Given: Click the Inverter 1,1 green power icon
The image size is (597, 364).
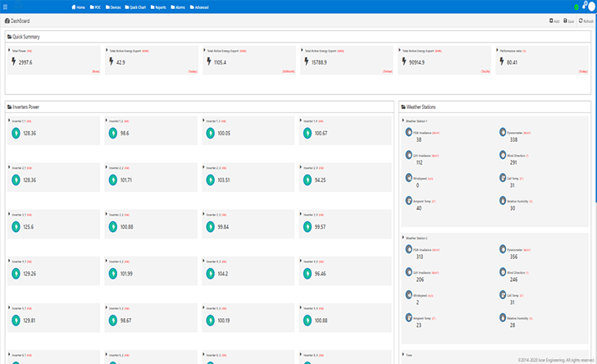Looking at the screenshot, I should [x=16, y=133].
